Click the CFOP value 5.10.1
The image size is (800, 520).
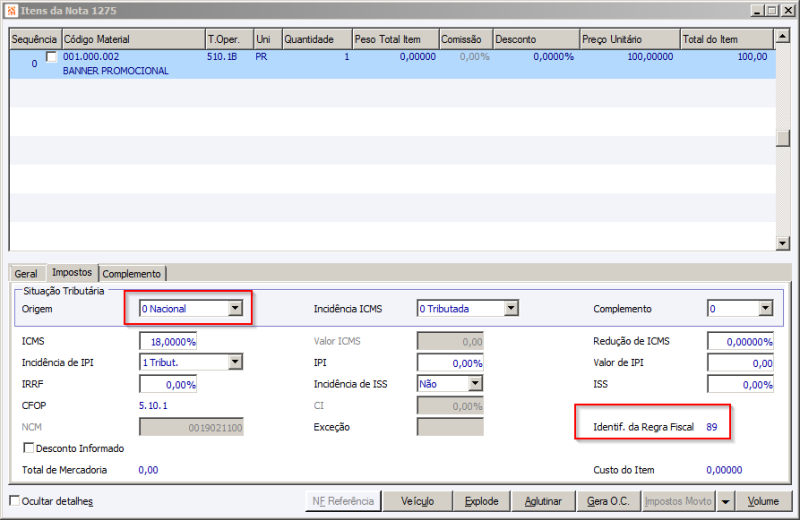pos(153,406)
